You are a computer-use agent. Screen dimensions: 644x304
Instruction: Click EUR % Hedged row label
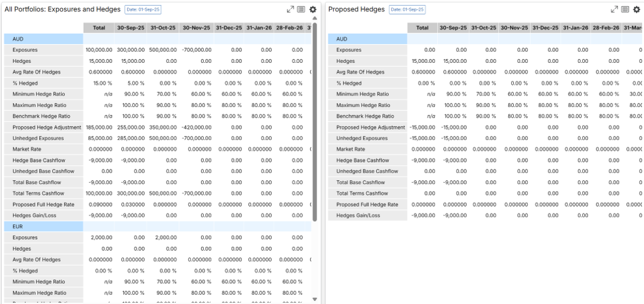tap(25, 271)
